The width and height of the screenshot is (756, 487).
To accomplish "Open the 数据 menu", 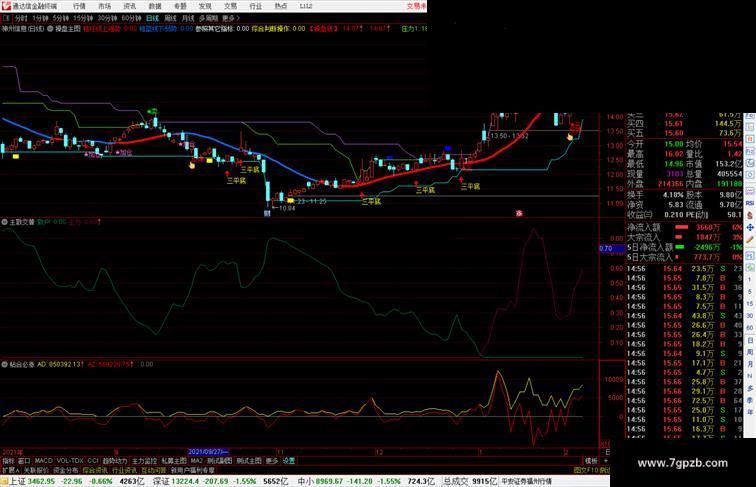I will tap(155, 6).
